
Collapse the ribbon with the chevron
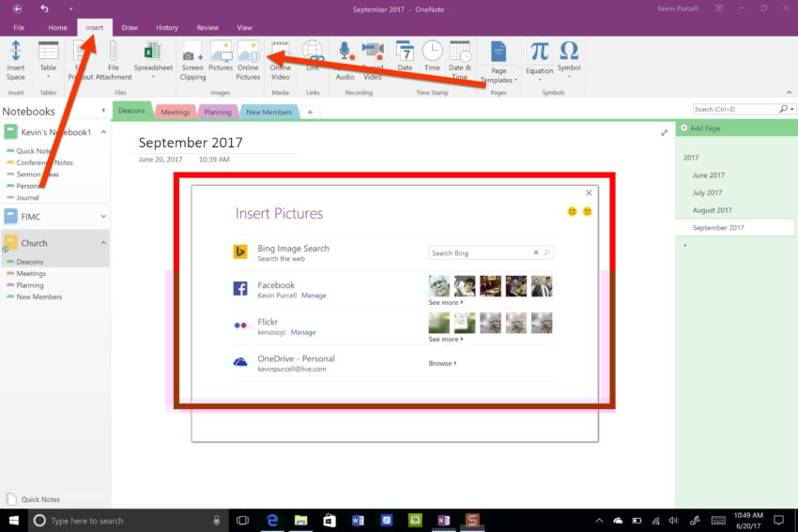tap(789, 93)
